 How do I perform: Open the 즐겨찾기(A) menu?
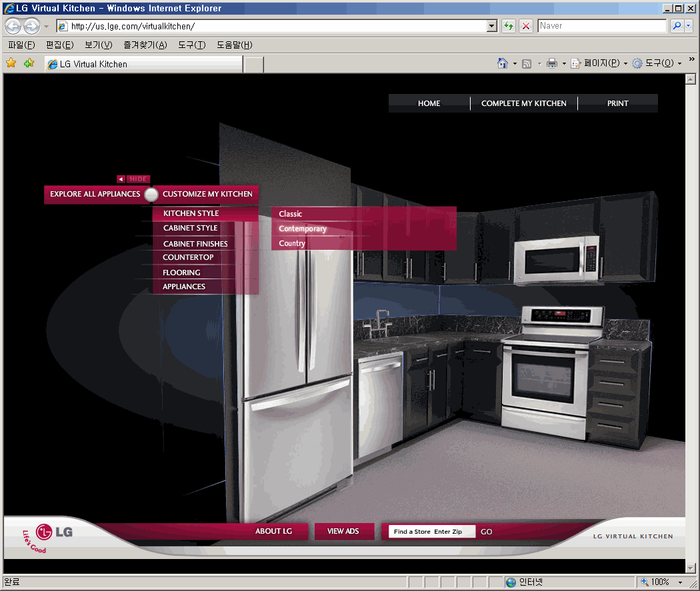[145, 45]
